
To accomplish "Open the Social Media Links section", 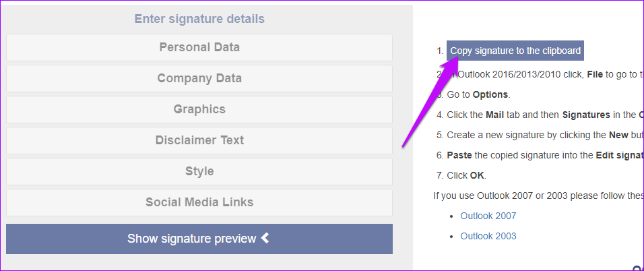I will click(x=199, y=202).
